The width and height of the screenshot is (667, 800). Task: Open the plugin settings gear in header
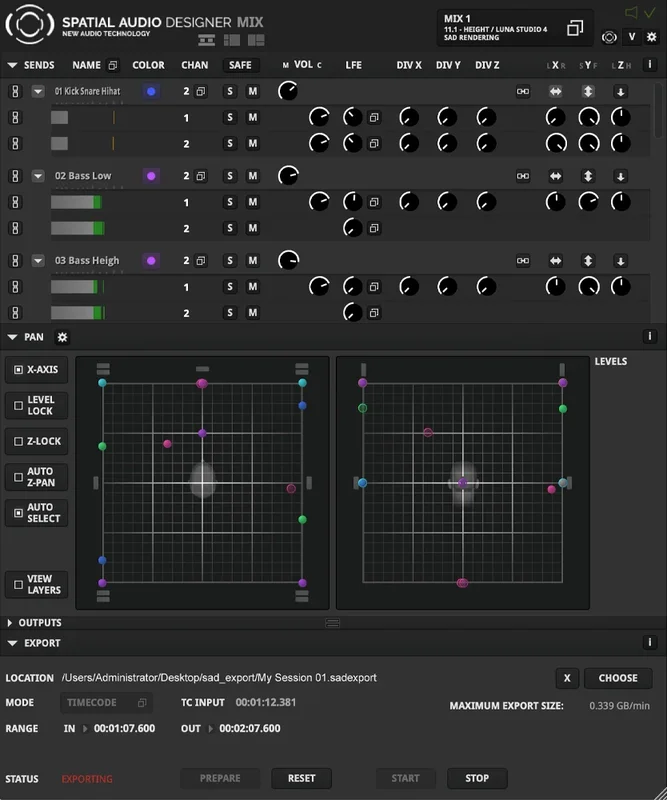click(x=652, y=37)
